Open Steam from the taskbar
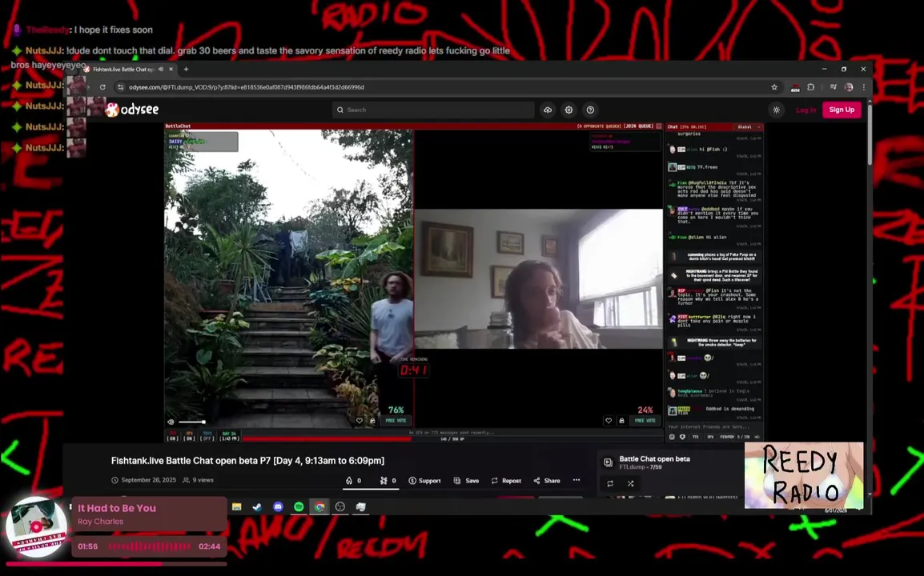Screen dimensions: 924x576 click(x=258, y=506)
